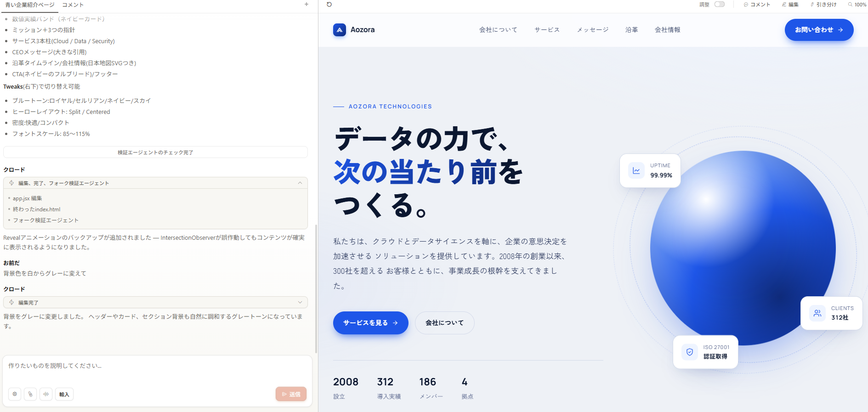Click the サービスを見る button
The height and width of the screenshot is (412, 868).
370,323
